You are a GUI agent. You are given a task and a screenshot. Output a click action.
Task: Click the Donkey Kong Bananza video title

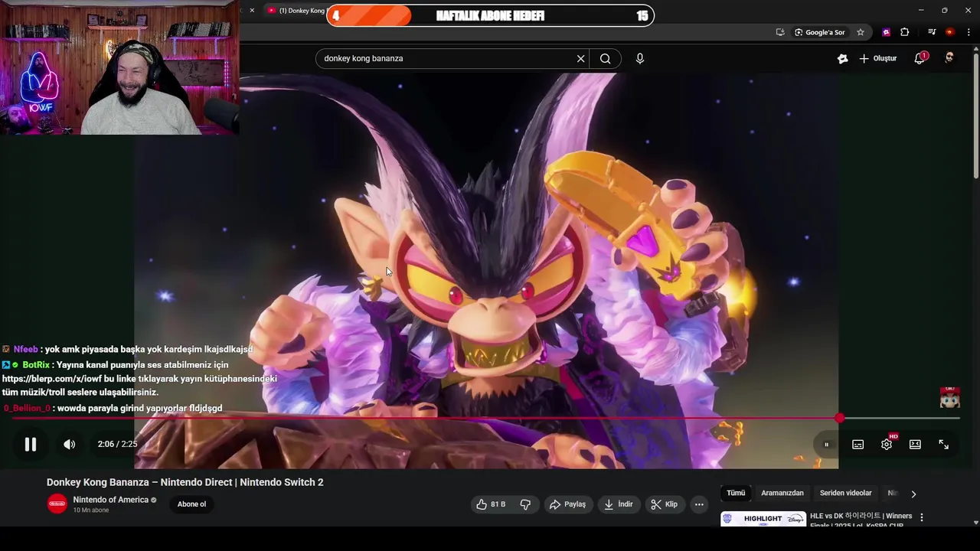[185, 482]
